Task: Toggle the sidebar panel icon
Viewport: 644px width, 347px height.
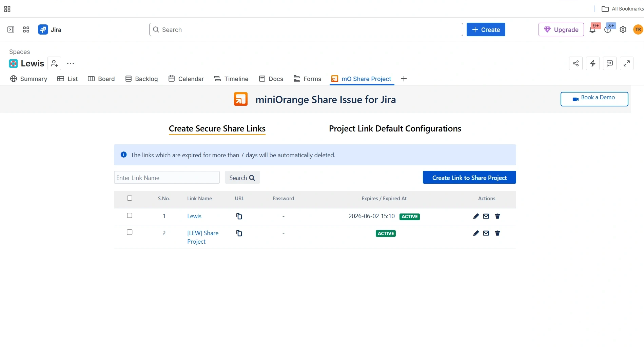Action: pos(11,29)
